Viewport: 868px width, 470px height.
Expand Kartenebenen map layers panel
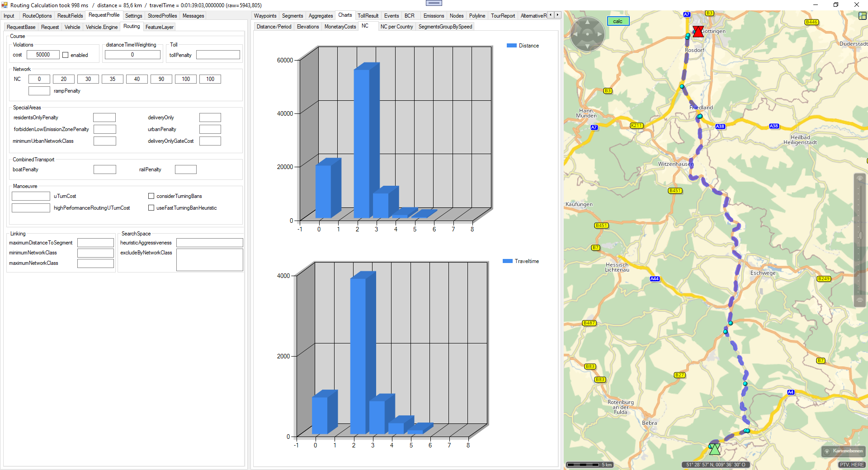tap(843, 451)
